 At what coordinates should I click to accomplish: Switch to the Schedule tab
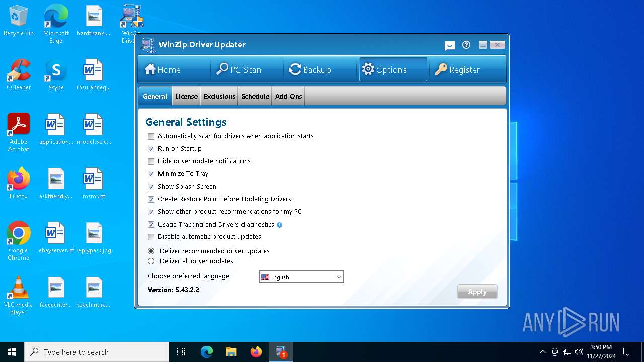click(x=255, y=96)
